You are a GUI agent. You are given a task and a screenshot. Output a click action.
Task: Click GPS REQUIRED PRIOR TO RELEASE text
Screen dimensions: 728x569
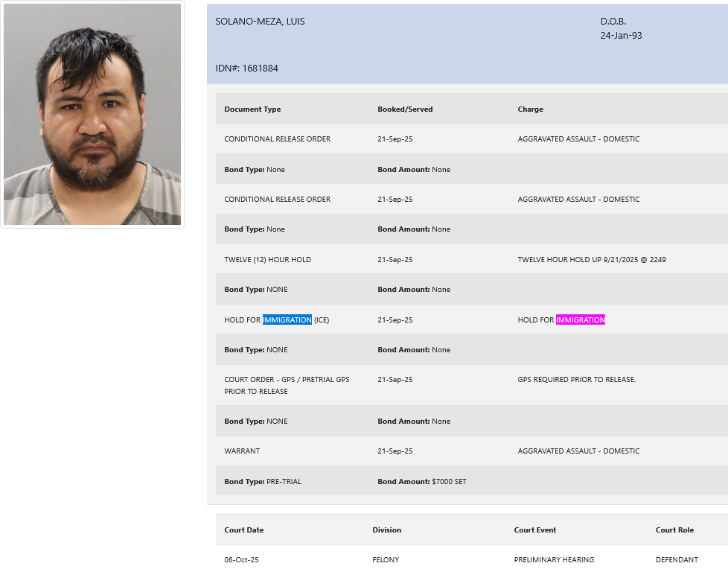tap(576, 380)
